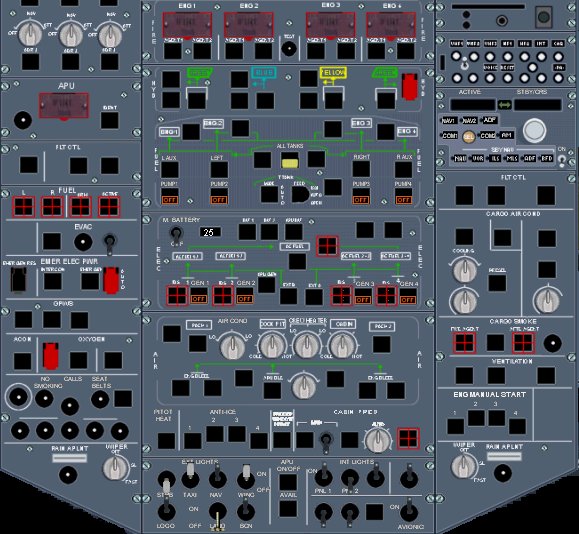The width and height of the screenshot is (579, 534).
Task: Lift the red OXYGEN guarded switch
Action: point(51,356)
